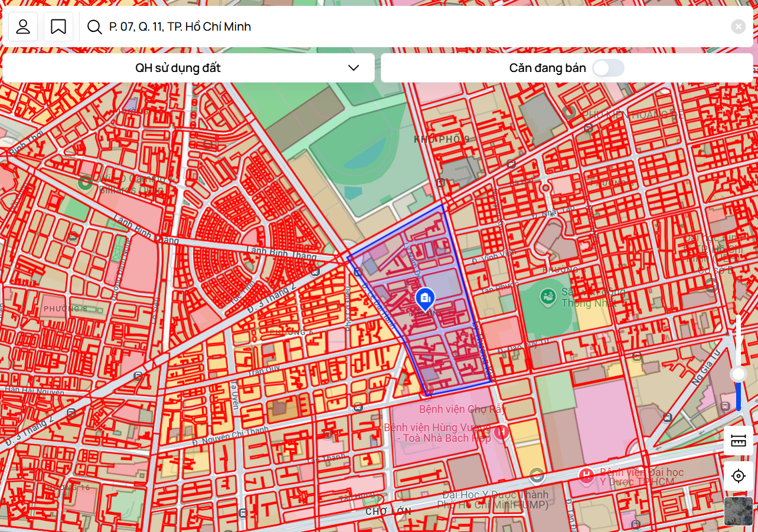Click the Bệnh viện Hùng Vương - Toà Nhà Bách Hợp label
Screen dimensions: 758x532
[437, 432]
